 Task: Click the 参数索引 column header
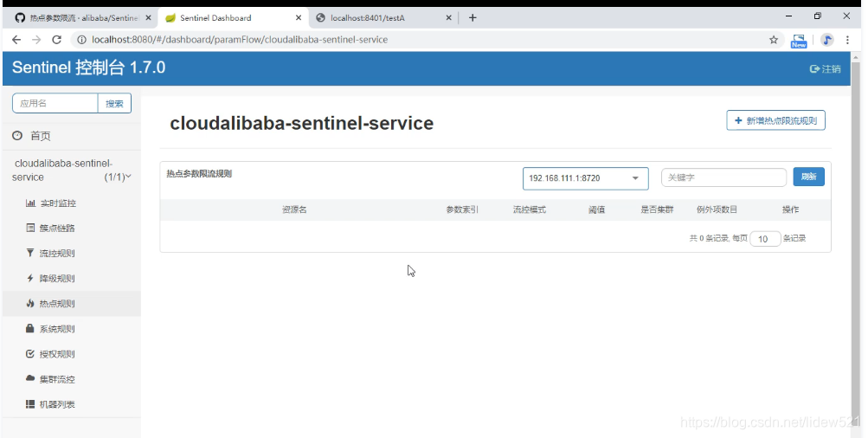(463, 209)
